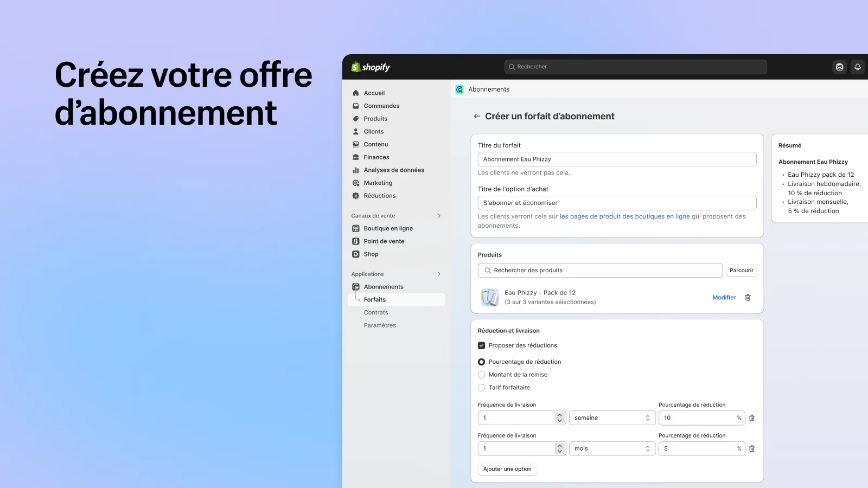Viewport: 868px width, 488px height.
Task: Click the Shop channel icon
Action: point(356,254)
